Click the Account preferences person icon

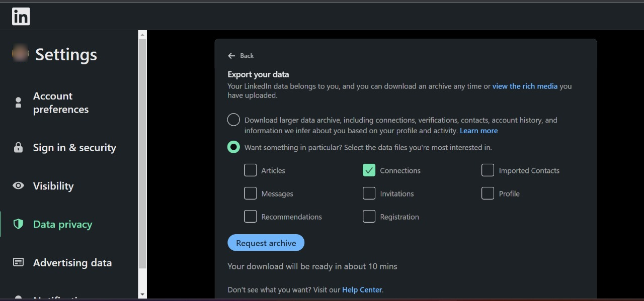coord(19,103)
